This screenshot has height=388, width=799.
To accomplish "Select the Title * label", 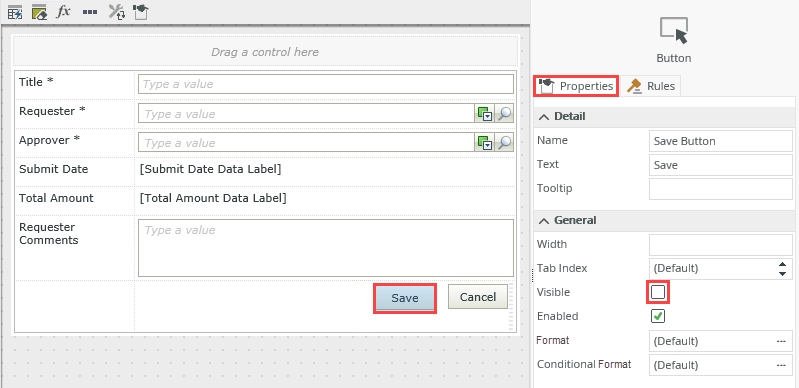I will (x=36, y=82).
